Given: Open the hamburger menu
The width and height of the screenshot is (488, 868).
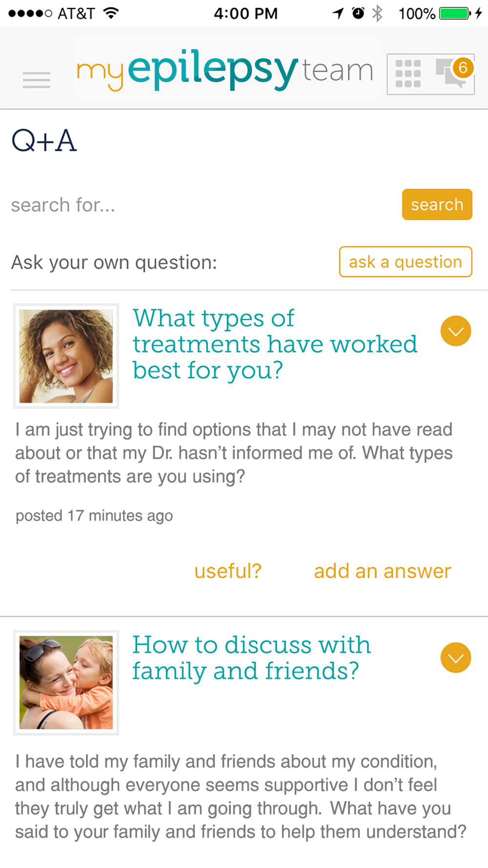Looking at the screenshot, I should pos(37,80).
